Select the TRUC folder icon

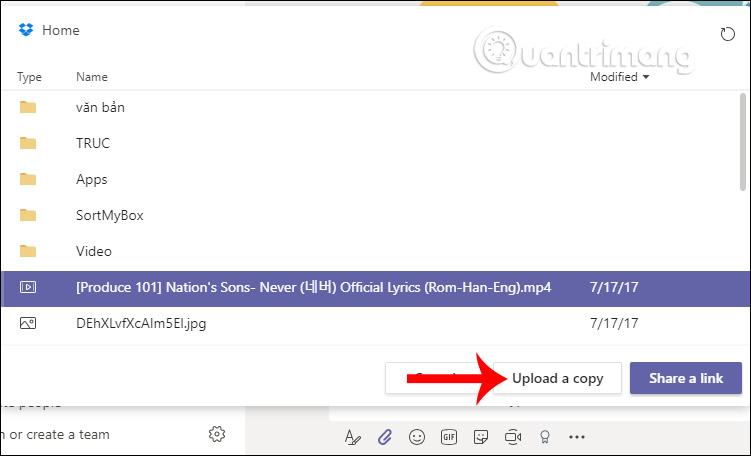tap(28, 143)
